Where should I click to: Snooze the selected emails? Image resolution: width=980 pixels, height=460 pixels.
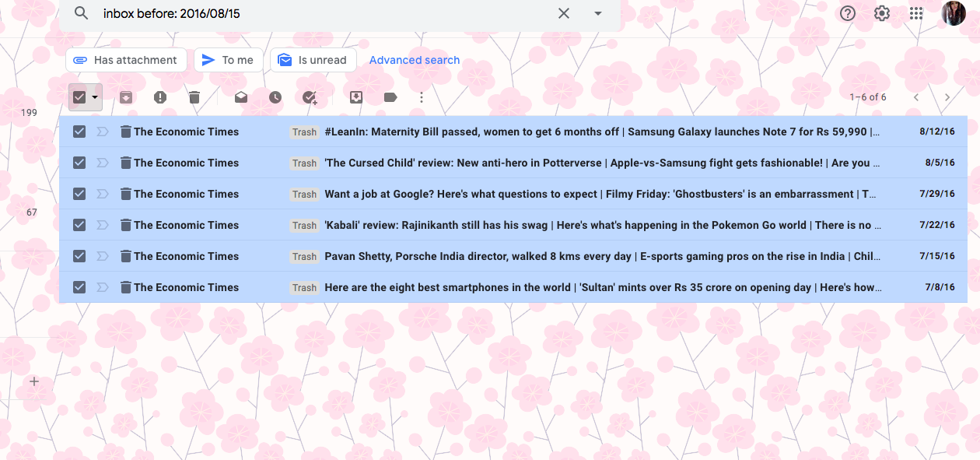point(275,97)
